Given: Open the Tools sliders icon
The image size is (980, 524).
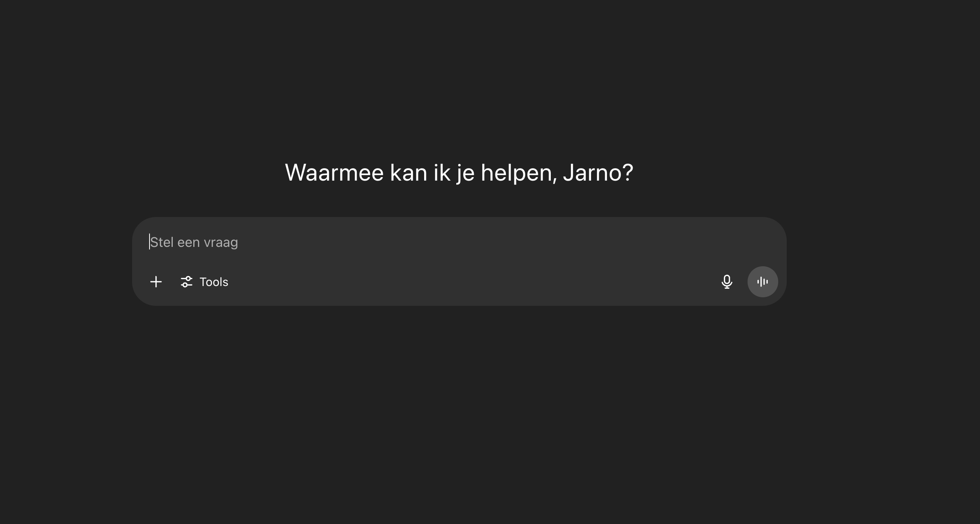Looking at the screenshot, I should click(186, 282).
